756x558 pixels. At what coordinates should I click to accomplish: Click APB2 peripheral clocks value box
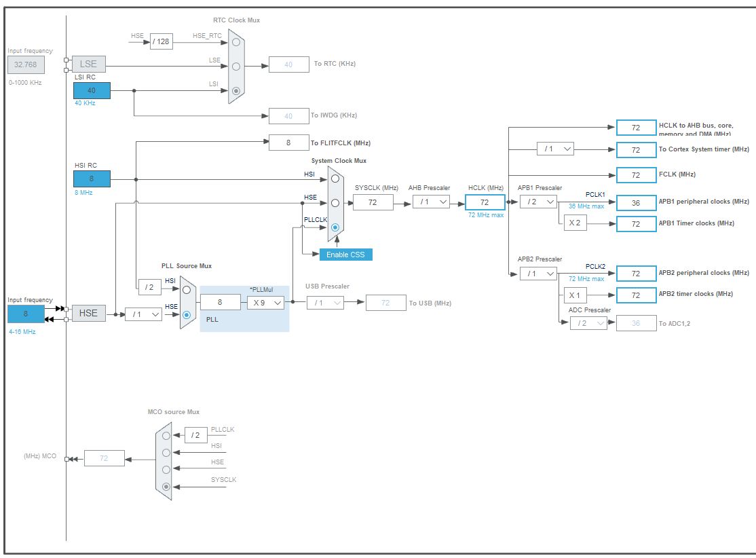pyautogui.click(x=637, y=274)
